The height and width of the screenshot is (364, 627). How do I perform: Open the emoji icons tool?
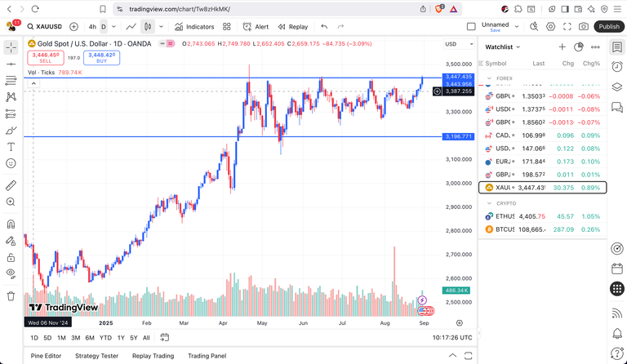11,163
